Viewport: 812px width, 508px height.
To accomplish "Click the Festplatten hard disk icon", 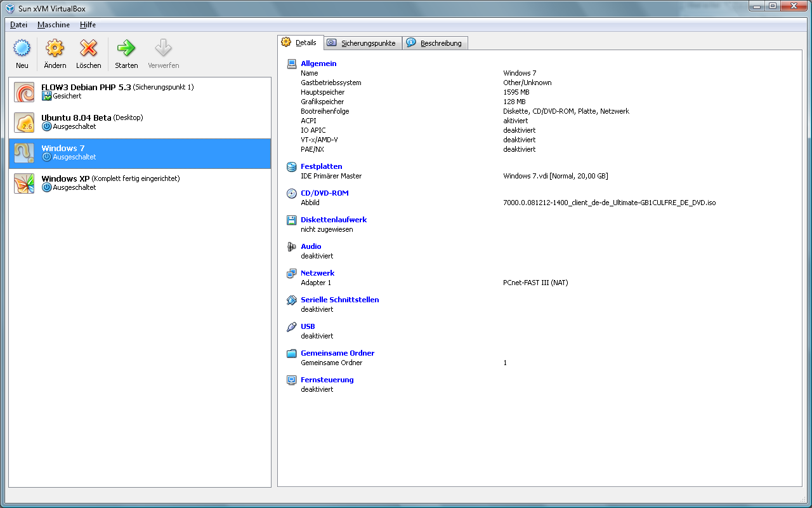I will point(292,167).
